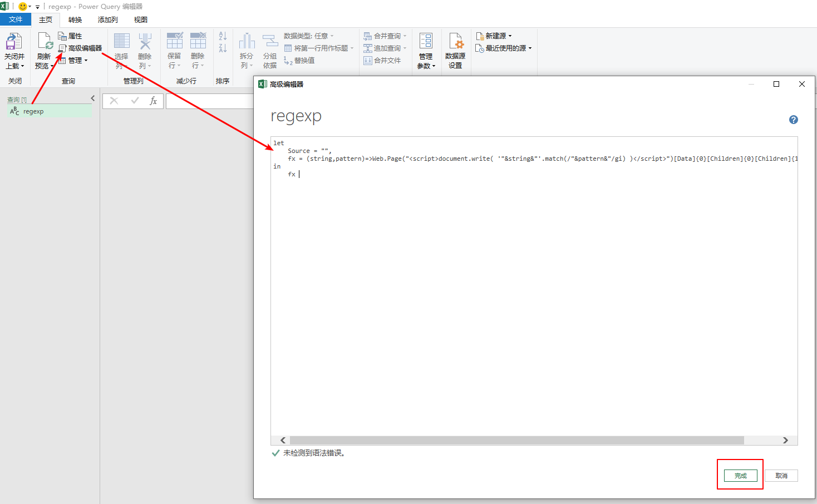Expand the Refresh Preview dropdown arrow

point(52,66)
